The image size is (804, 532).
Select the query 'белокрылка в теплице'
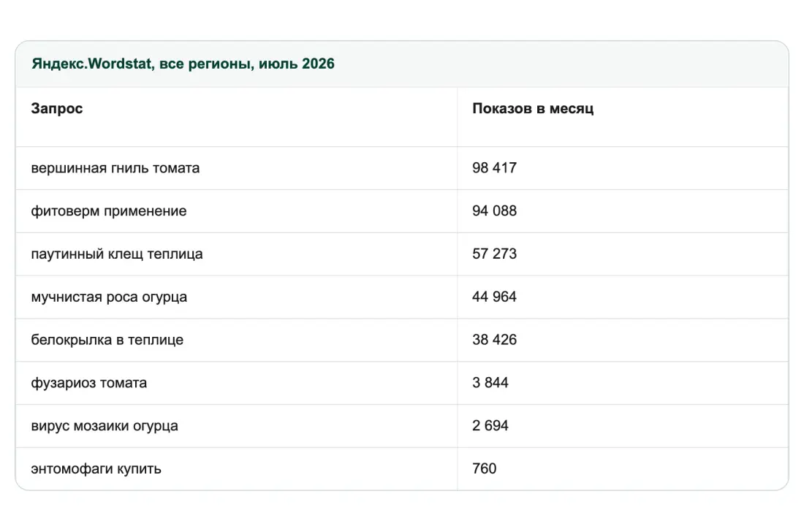pos(107,340)
